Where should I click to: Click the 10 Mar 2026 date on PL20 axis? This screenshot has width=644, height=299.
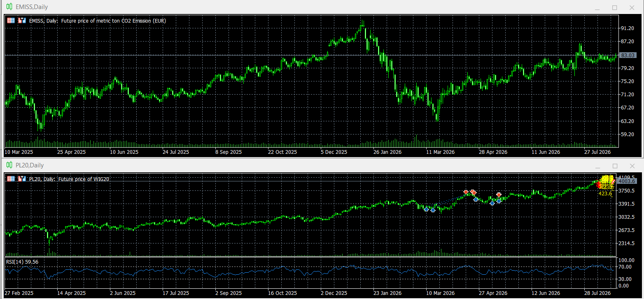(440, 293)
